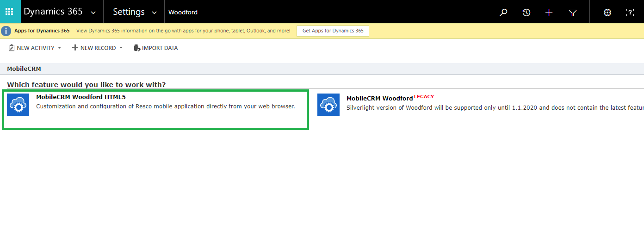Click the 'View Dynamics 365 information on the go' text

[183, 31]
